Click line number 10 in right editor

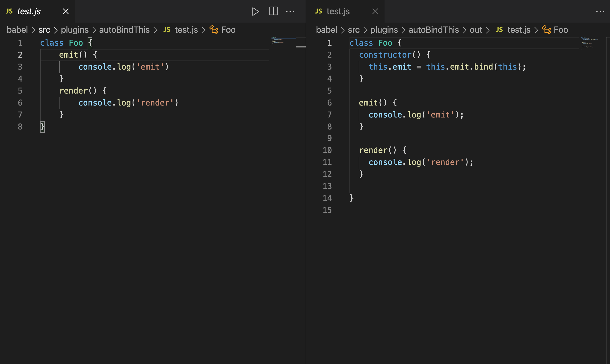pyautogui.click(x=327, y=150)
